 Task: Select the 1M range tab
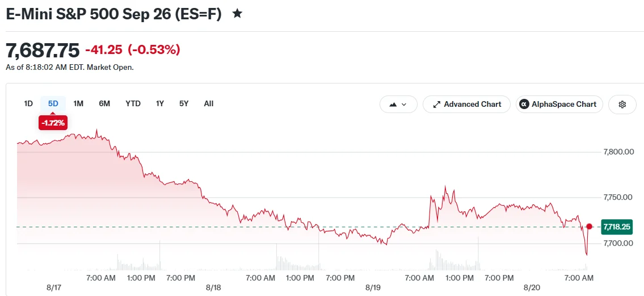pyautogui.click(x=78, y=103)
